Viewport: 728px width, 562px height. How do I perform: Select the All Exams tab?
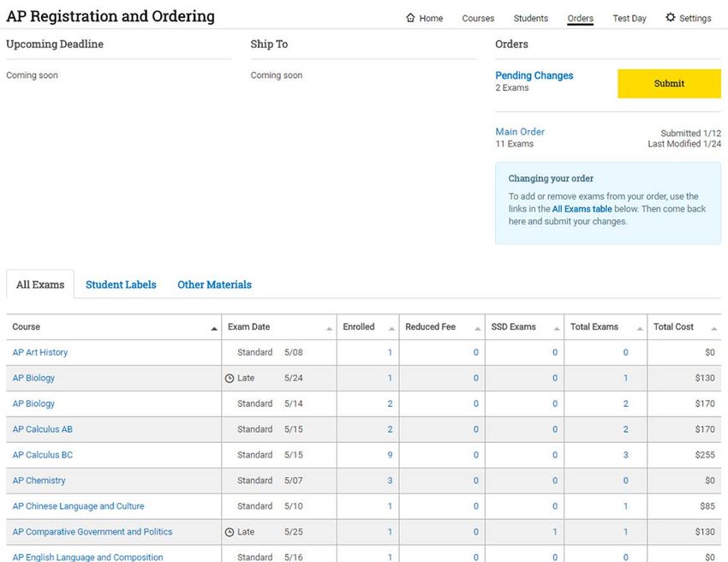(40, 284)
